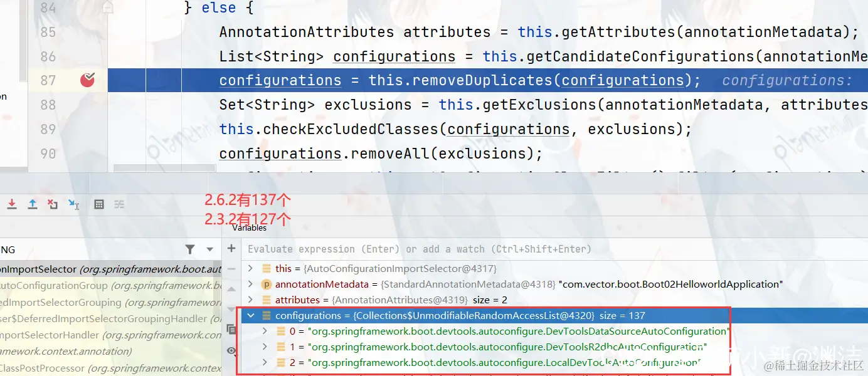This screenshot has width=868, height=376.
Task: Select the edImportSelectorGrouping stack frame
Action: pyautogui.click(x=111, y=302)
